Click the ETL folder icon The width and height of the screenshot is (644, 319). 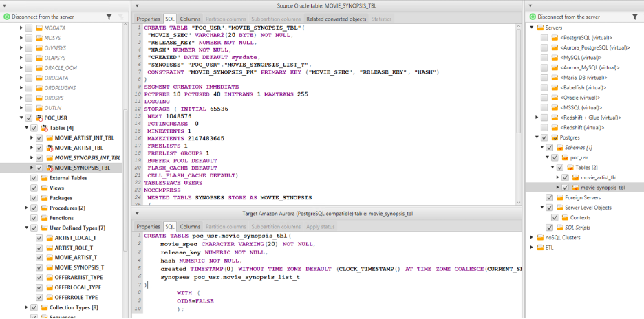[x=541, y=247]
